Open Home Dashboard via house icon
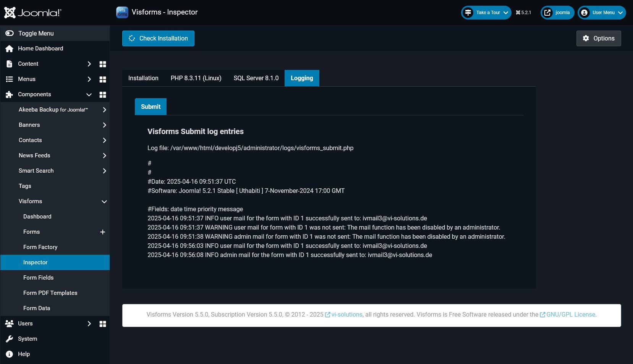Viewport: 633px width, 364px height. point(10,49)
